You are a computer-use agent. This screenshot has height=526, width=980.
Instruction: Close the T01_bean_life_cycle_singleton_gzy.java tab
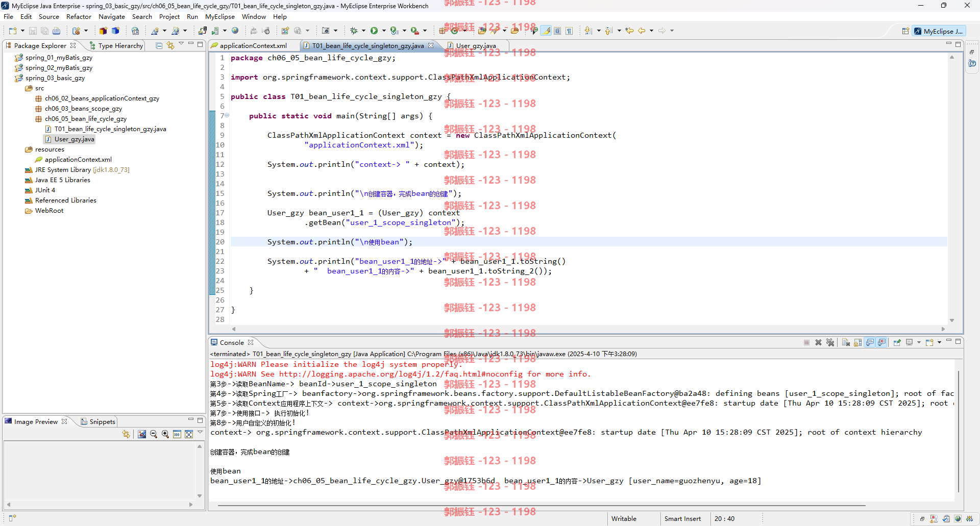431,45
